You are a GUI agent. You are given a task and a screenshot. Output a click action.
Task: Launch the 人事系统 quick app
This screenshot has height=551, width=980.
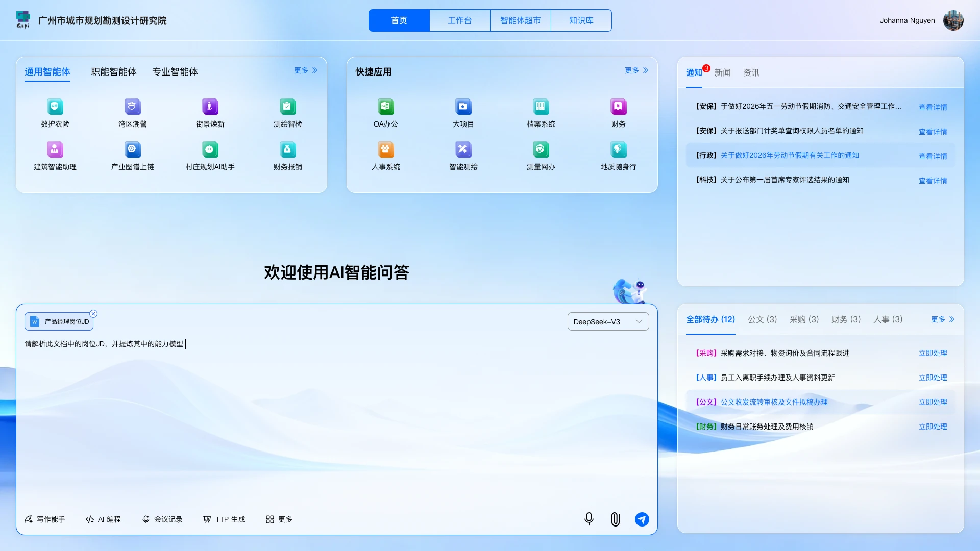pyautogui.click(x=386, y=149)
